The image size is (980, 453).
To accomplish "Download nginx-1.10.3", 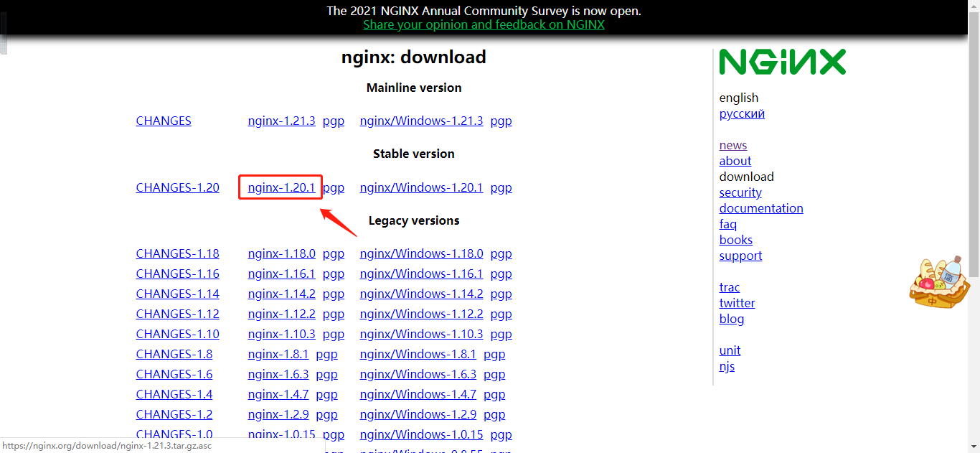I will coord(281,334).
